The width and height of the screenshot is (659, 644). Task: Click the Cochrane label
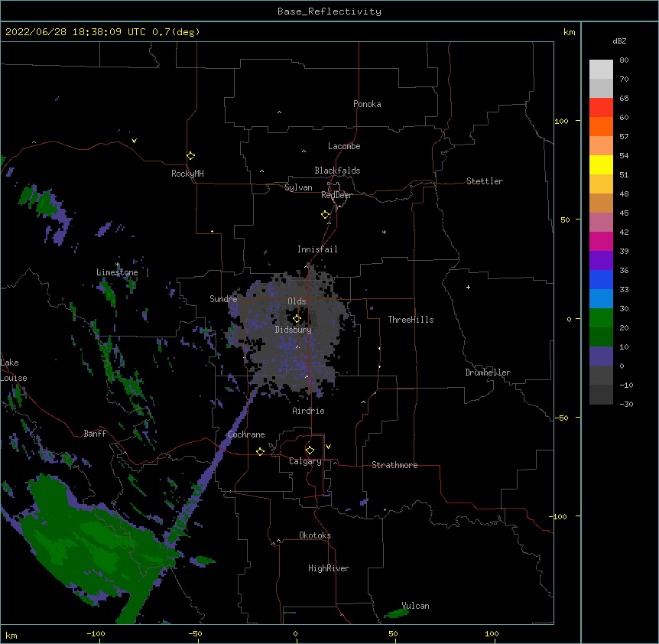coord(246,434)
